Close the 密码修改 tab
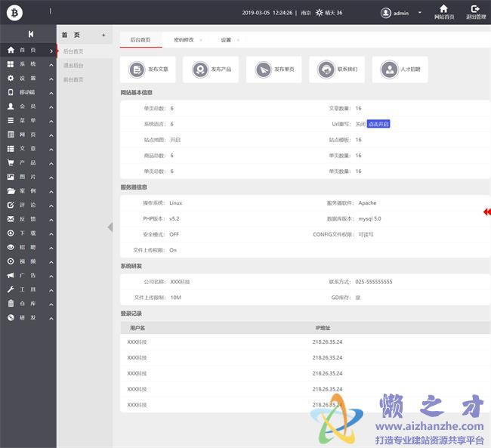Image resolution: width=491 pixels, height=448 pixels. [201, 40]
